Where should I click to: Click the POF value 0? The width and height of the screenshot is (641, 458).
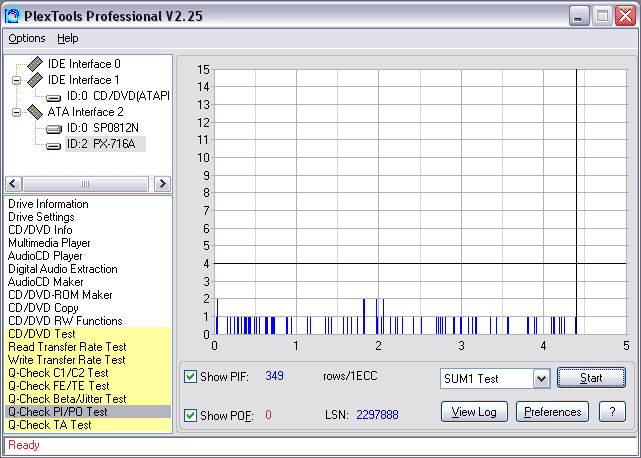coord(268,415)
